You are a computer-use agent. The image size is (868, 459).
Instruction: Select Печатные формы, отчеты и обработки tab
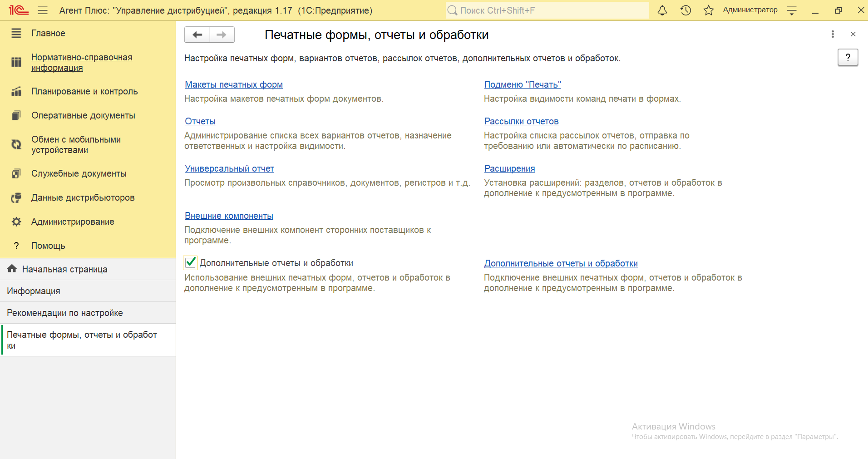[88, 340]
